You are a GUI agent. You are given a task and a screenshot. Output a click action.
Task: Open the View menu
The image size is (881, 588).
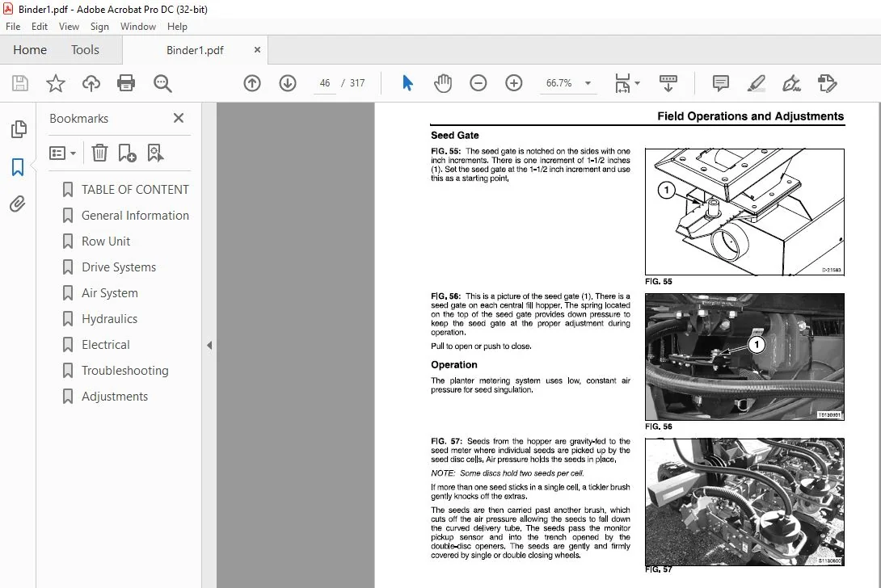click(x=70, y=27)
